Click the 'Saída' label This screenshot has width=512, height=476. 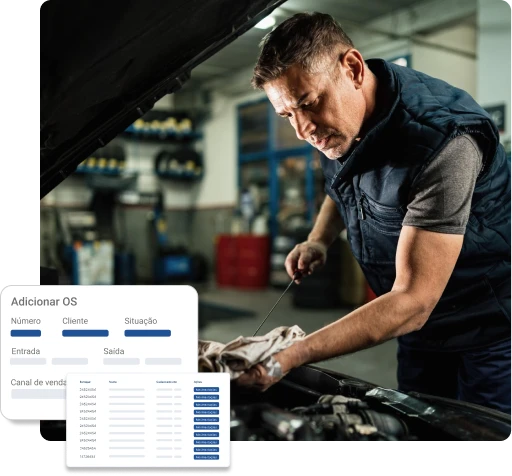click(114, 351)
